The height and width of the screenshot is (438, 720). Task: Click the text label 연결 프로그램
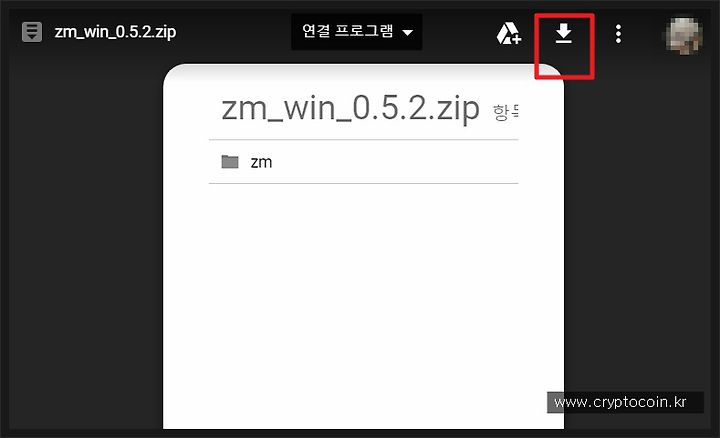(x=348, y=31)
